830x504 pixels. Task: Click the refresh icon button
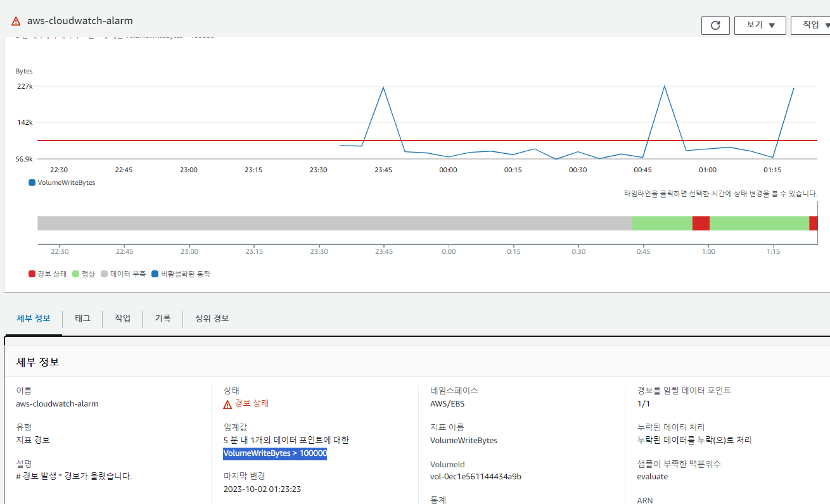[715, 25]
